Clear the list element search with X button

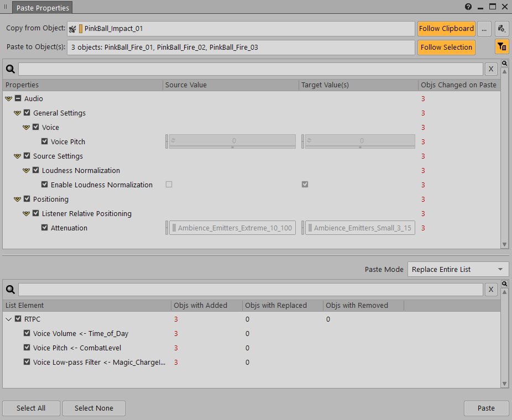[490, 290]
